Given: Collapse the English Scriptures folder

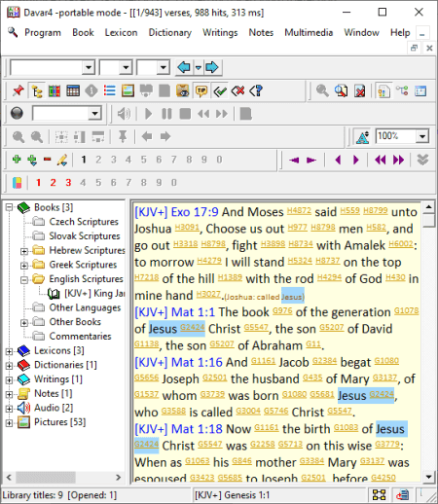Looking at the screenshot, I should (24, 279).
